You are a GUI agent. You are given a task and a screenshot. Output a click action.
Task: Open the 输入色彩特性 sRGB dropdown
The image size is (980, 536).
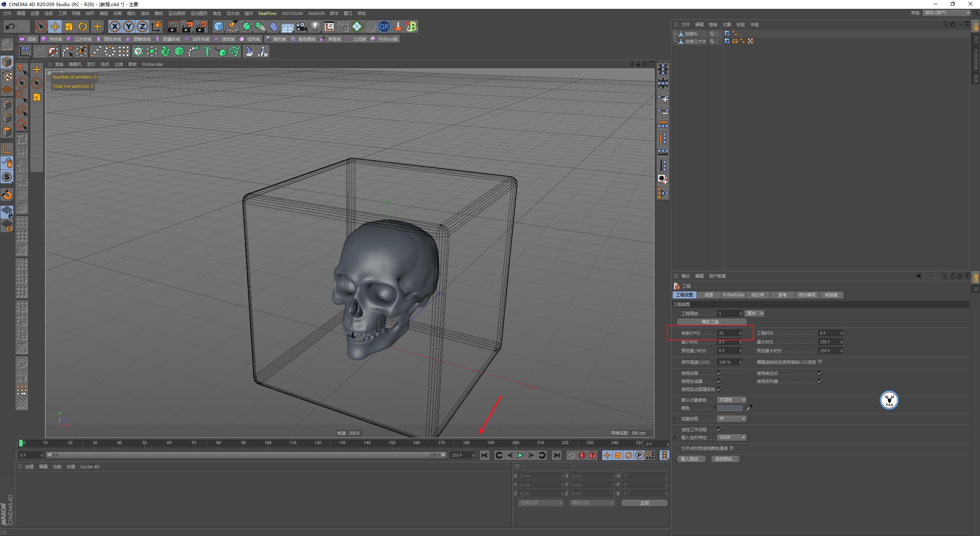[x=732, y=437]
